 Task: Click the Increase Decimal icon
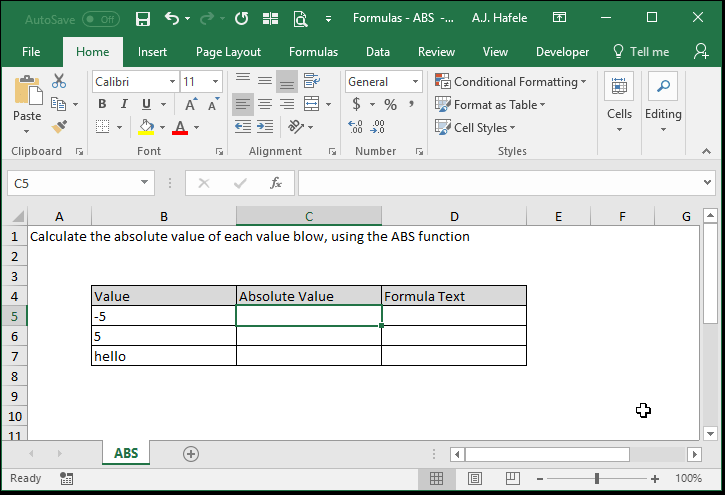[x=355, y=127]
